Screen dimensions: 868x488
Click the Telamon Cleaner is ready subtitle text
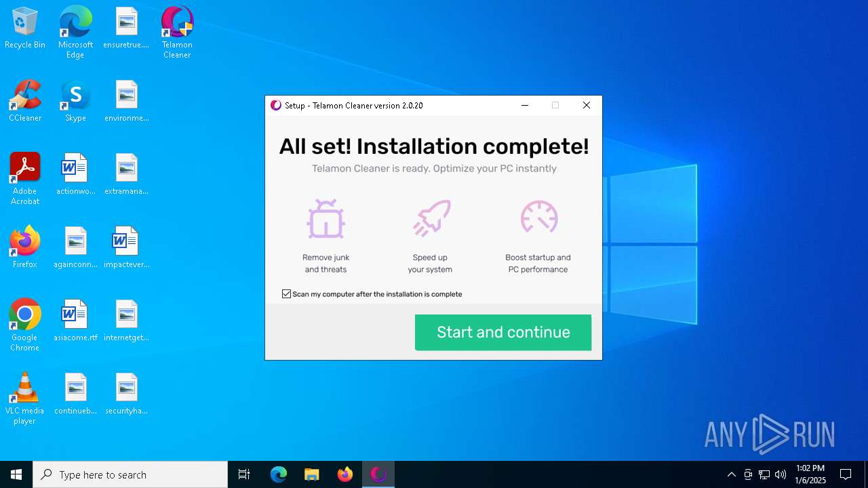pos(434,168)
